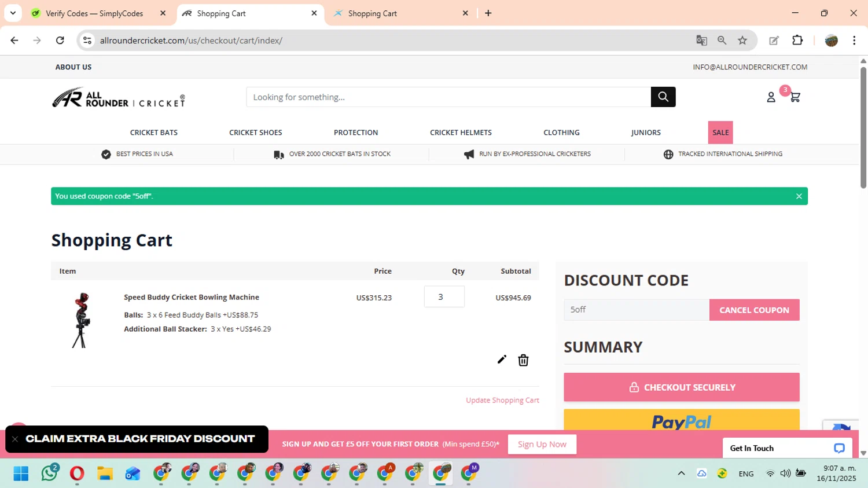Viewport: 868px width, 488px height.
Task: Open a new browser tab
Action: click(488, 13)
